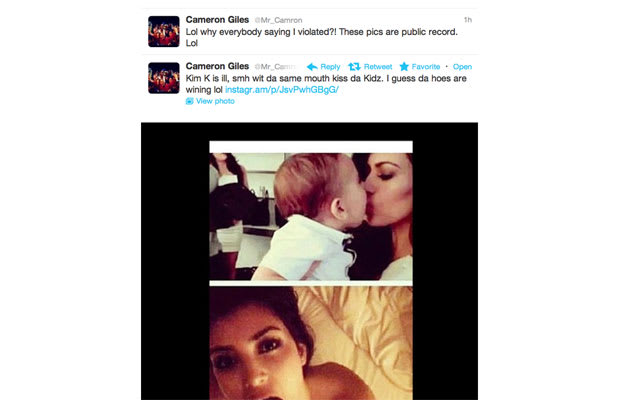Screen dimensions: 620x400
Task: Select the "Kim K is ill" tweet text
Action: click(326, 84)
